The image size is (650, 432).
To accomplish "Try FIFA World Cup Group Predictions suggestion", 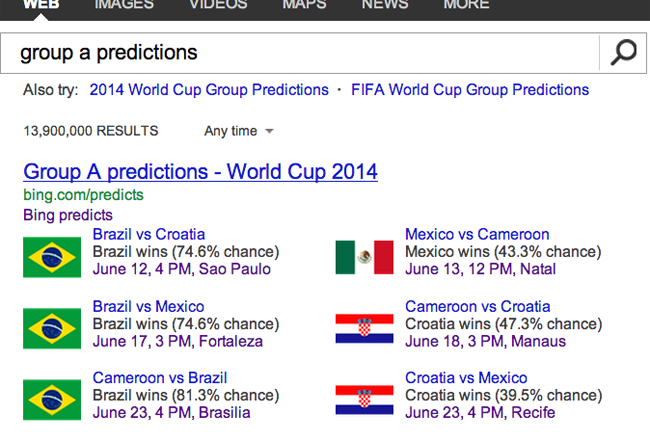I will point(469,90).
